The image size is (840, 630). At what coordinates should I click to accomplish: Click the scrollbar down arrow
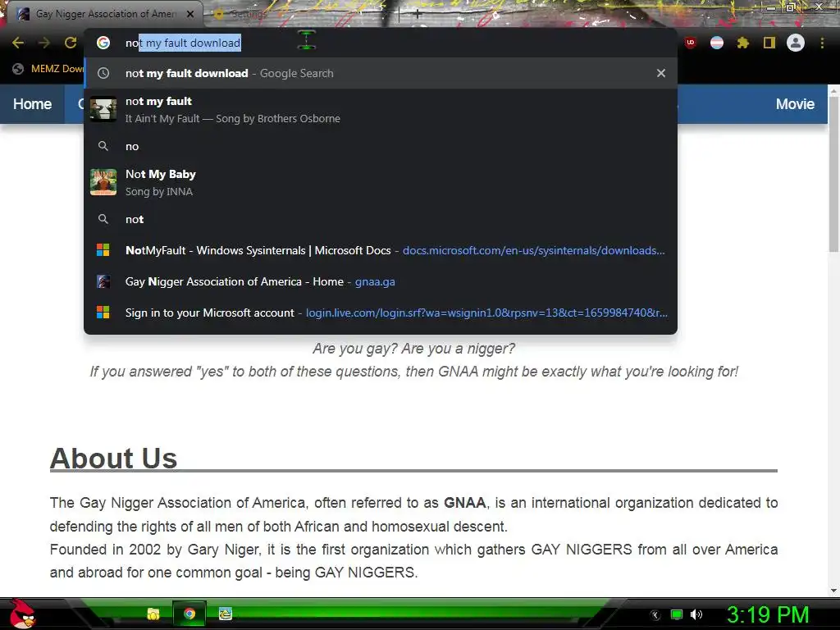833,591
